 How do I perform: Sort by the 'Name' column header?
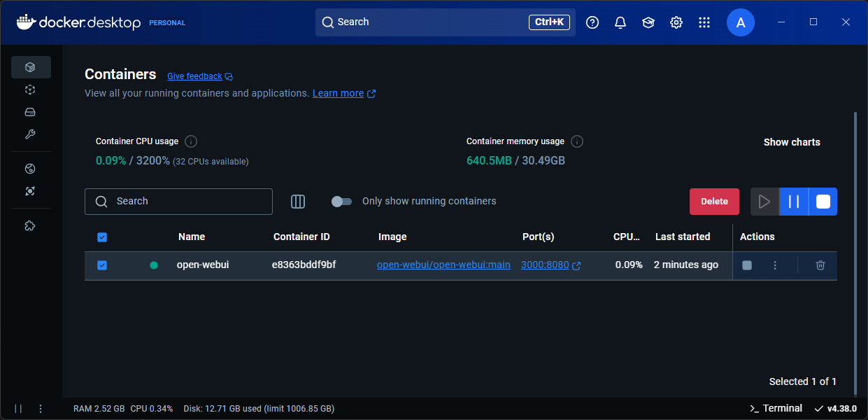[192, 237]
